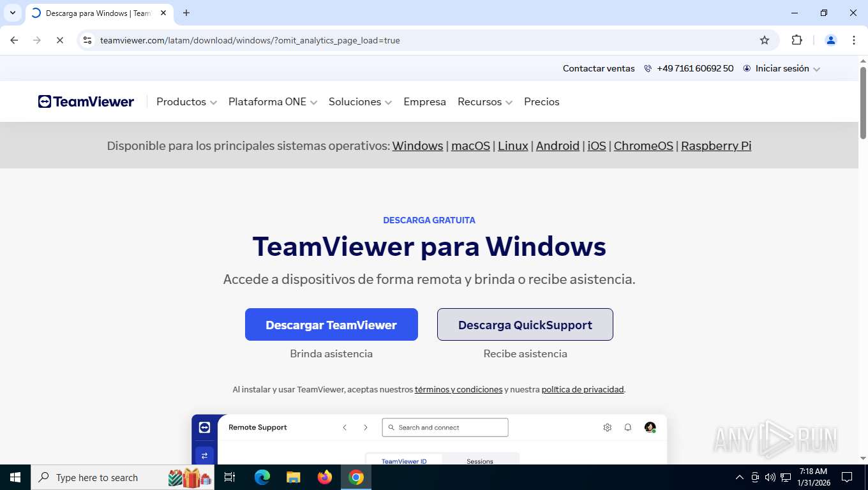Click the TeamViewer icon in preview sidebar

click(205, 427)
